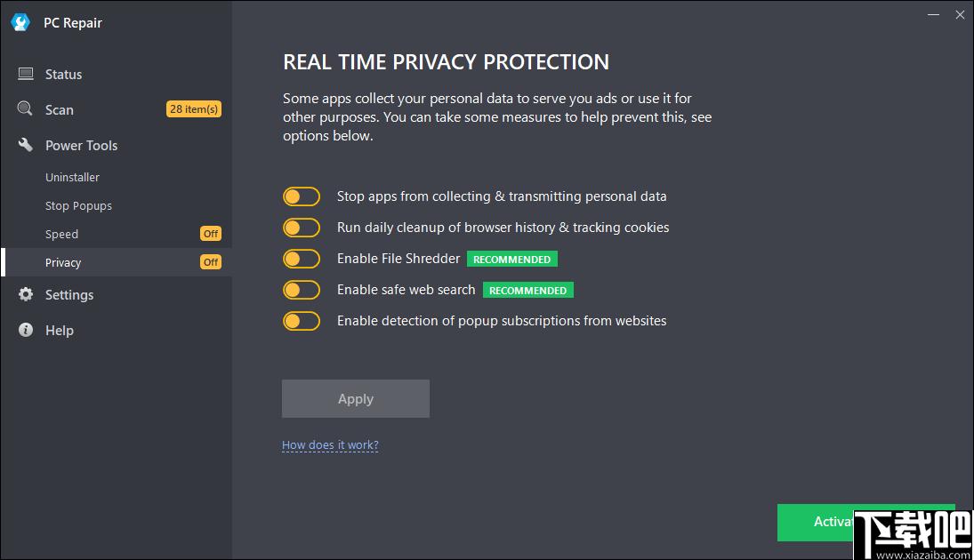Toggle detection of popup subscriptions

click(302, 320)
